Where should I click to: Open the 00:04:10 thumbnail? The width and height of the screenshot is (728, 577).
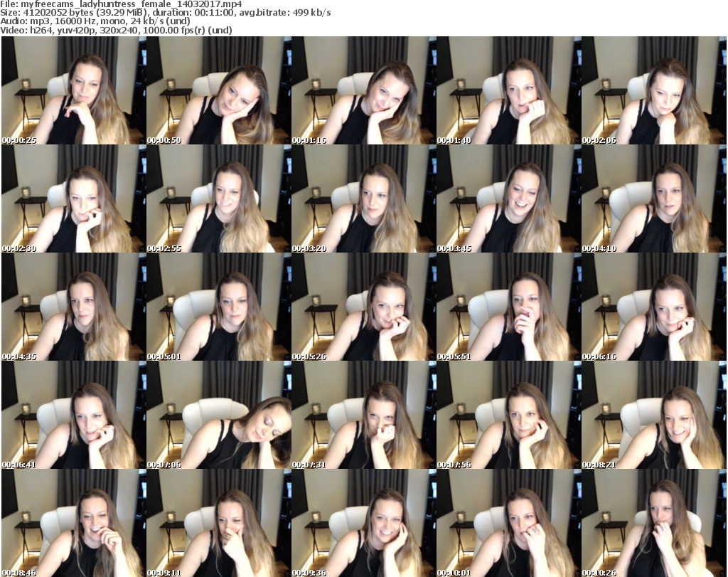click(x=654, y=198)
